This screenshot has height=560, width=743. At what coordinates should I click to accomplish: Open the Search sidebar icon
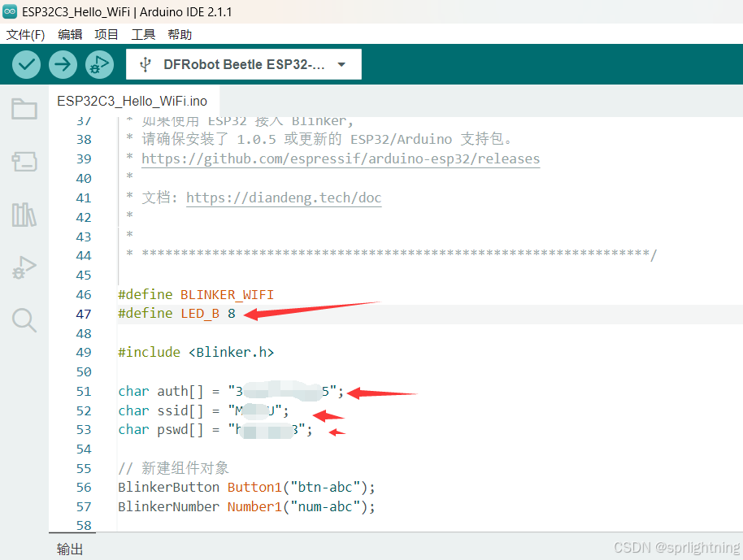[24, 320]
